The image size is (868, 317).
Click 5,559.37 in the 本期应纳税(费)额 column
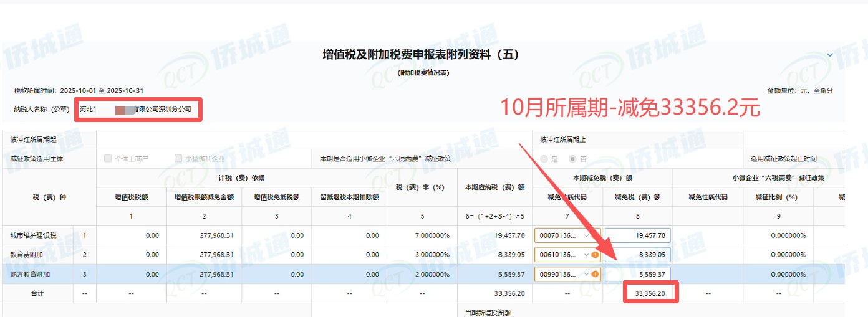point(511,274)
